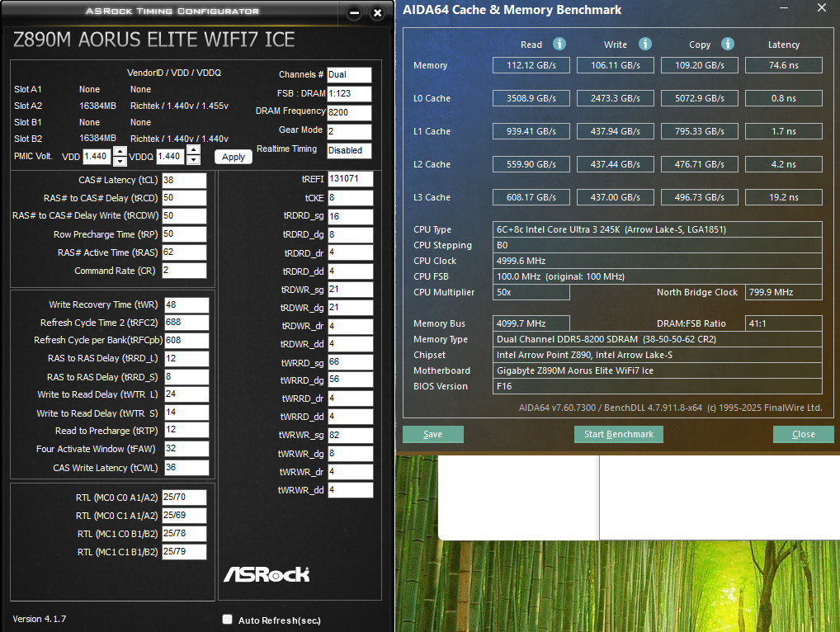This screenshot has width=840, height=632.
Task: Click the Write Recovery Time (tWR) field
Action: tap(186, 304)
